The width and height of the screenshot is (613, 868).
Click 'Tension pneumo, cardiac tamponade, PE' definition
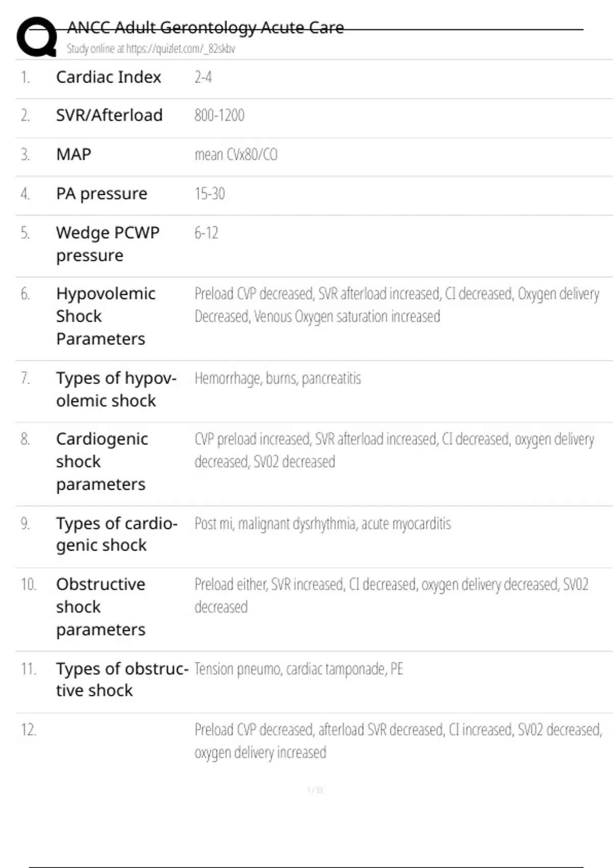298,669
